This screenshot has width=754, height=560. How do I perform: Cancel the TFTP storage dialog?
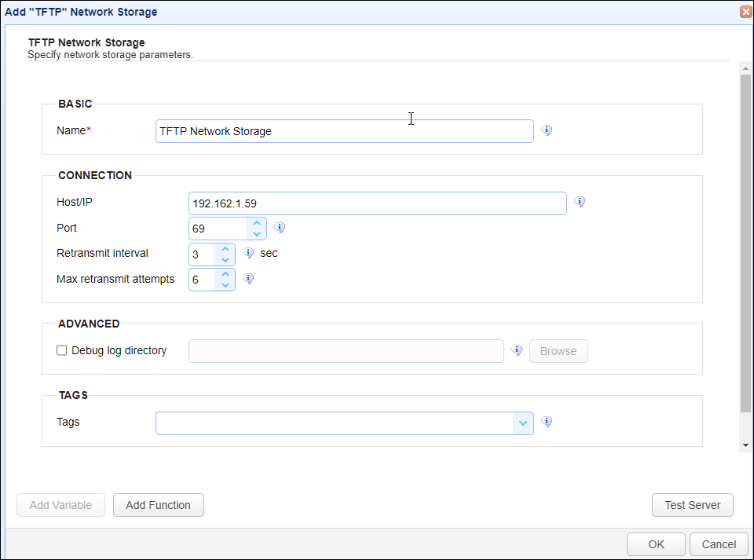[719, 544]
